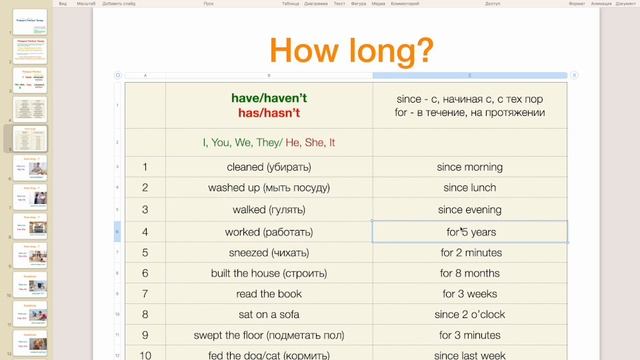Image resolution: width=640 pixels, height=360 pixels.
Task: Select the 'cleaned (убирать)' cell
Action: 269,167
